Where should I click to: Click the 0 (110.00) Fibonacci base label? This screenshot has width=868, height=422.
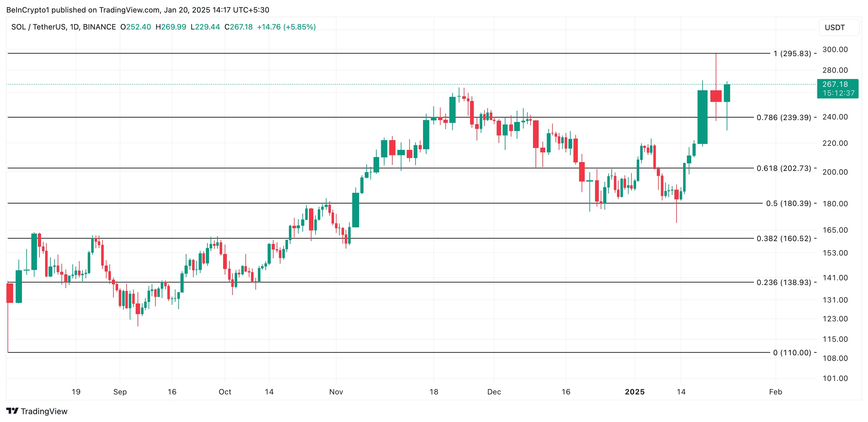[x=792, y=353]
